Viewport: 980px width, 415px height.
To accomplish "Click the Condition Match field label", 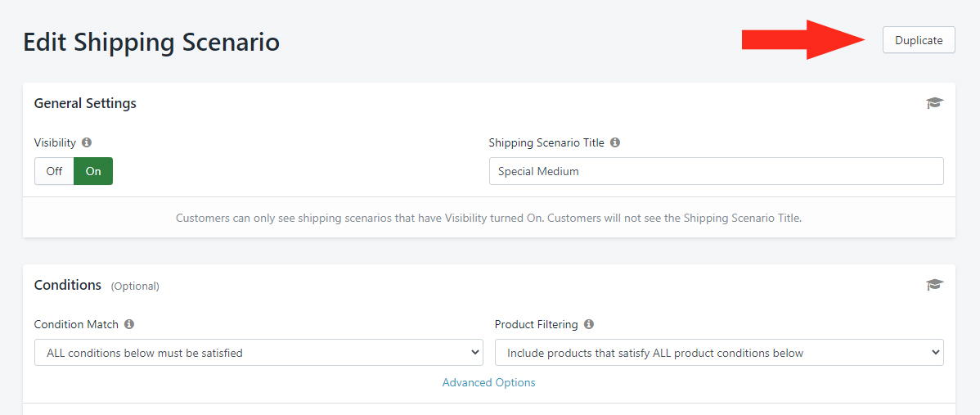I will pyautogui.click(x=76, y=324).
